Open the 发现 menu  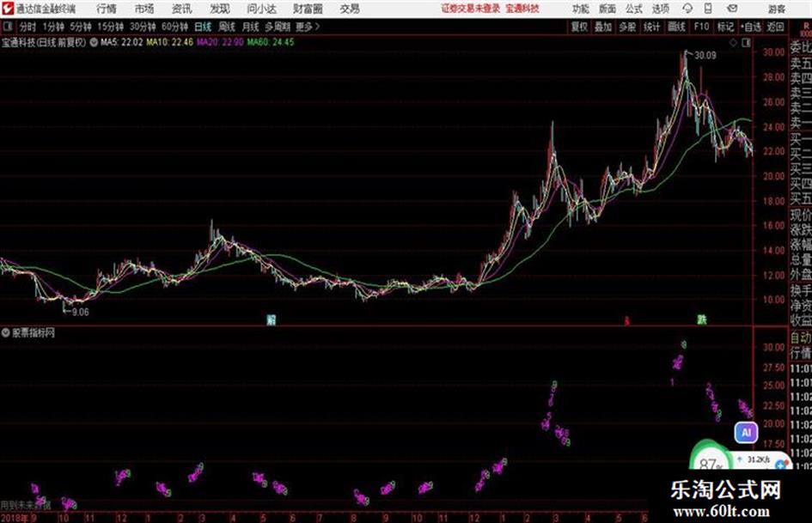coord(220,9)
